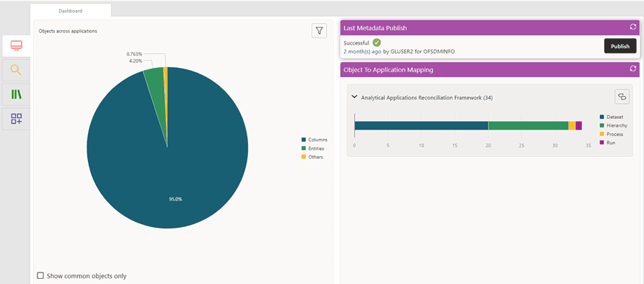Click the Entities legend swatch

pyautogui.click(x=304, y=148)
